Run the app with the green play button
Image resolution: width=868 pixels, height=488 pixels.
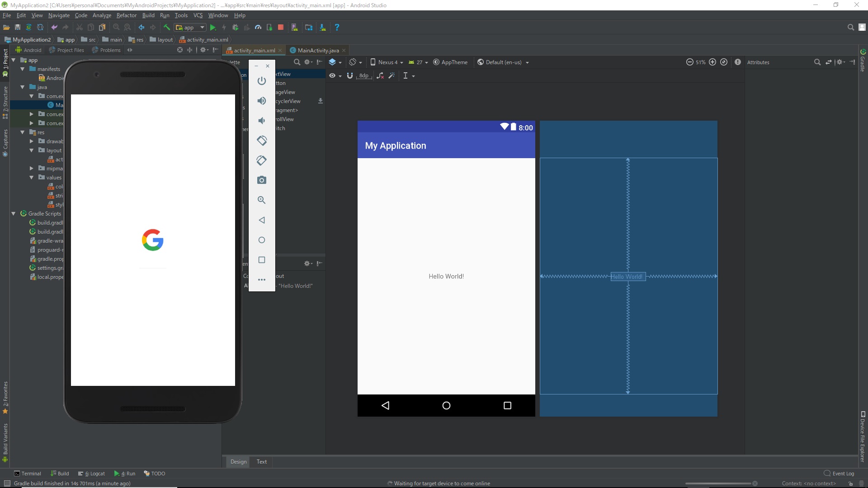[x=213, y=28]
